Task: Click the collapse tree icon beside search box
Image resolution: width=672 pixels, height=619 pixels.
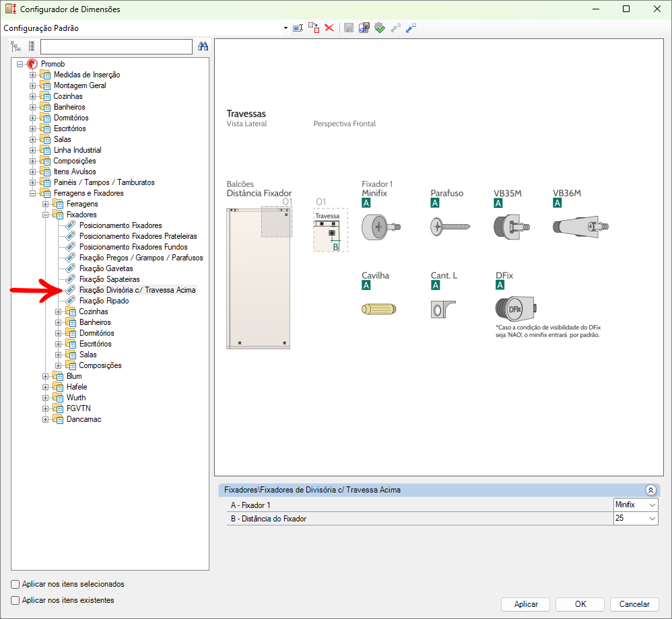Action: (x=31, y=46)
